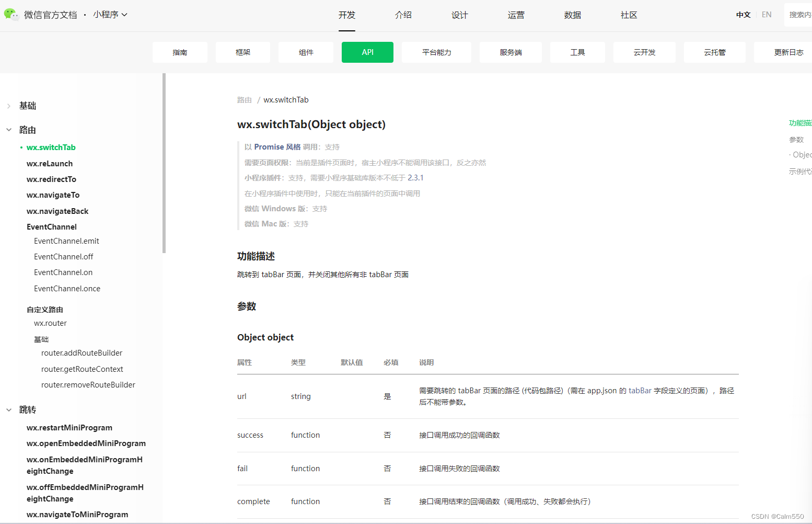Click the 'url' property cell

point(242,396)
